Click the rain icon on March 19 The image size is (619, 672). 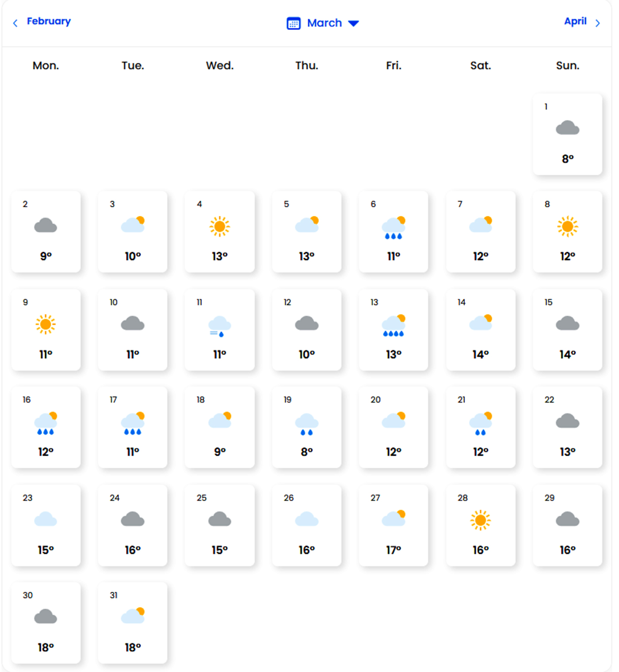[x=306, y=424]
